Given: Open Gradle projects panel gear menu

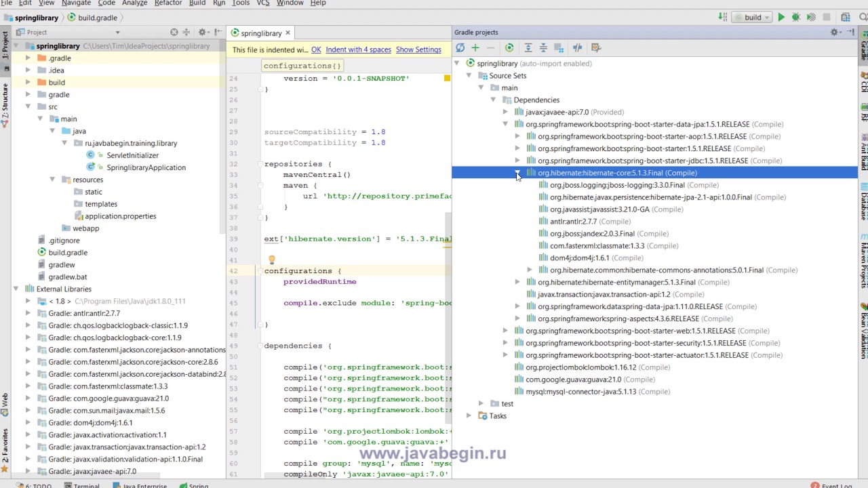Looking at the screenshot, I should 835,32.
